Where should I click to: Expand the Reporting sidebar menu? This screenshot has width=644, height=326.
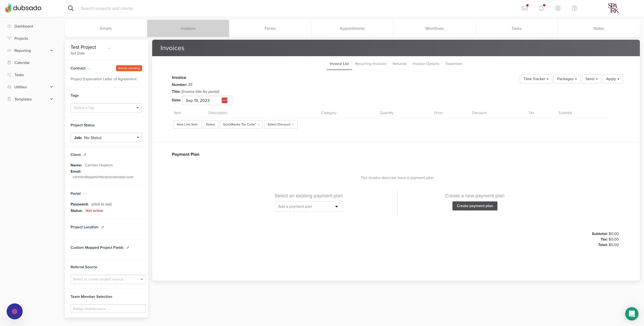tap(51, 50)
